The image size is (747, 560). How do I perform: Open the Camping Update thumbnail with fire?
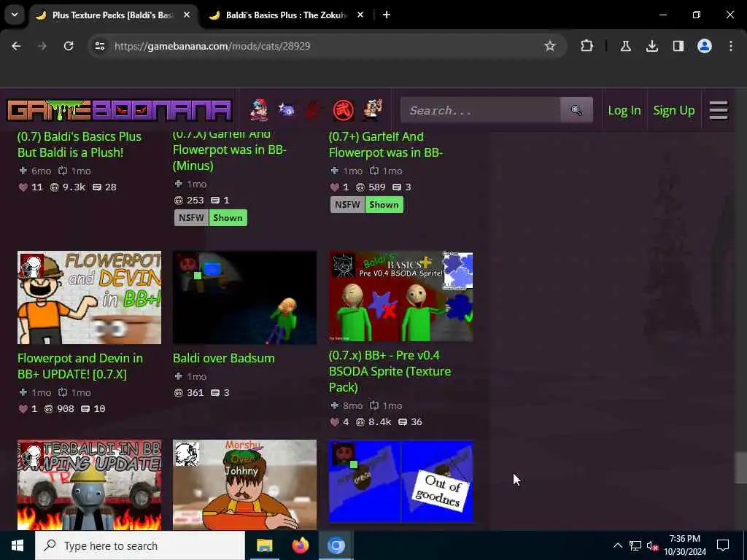tap(90, 485)
